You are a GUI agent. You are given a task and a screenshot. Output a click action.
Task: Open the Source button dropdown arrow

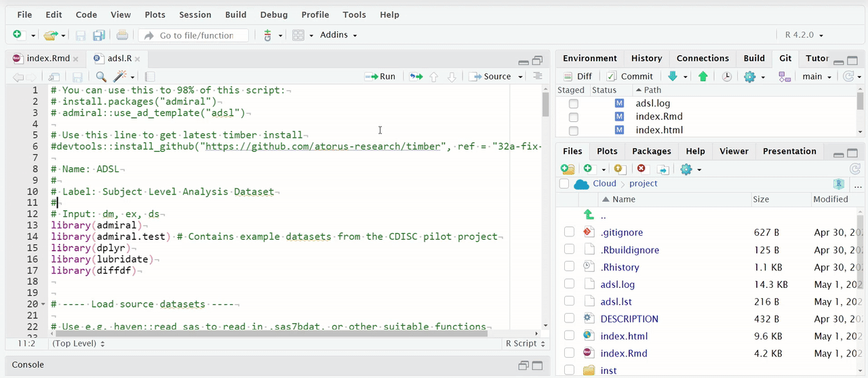pos(521,77)
